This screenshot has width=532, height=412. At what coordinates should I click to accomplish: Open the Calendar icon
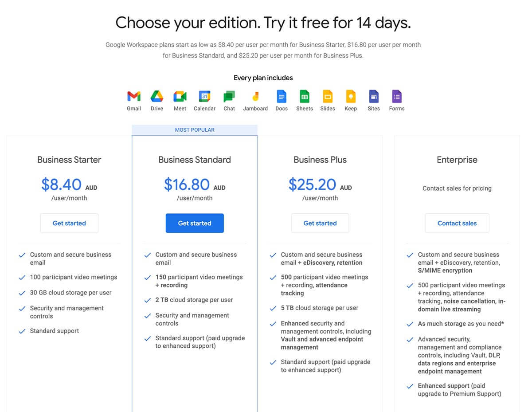click(x=204, y=96)
